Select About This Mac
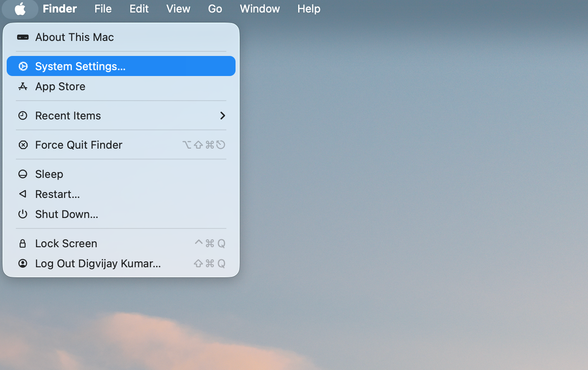The width and height of the screenshot is (588, 370). pyautogui.click(x=74, y=37)
